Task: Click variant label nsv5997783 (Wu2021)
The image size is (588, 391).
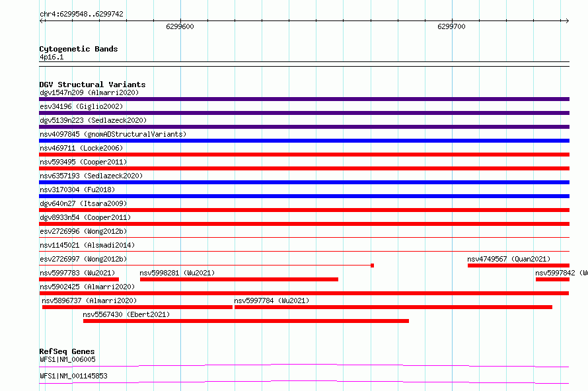Action: (x=77, y=273)
